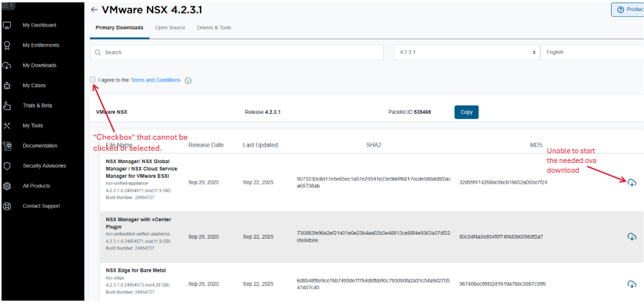
Task: Download NSX Edge for Bare Metal iso
Action: [x=632, y=284]
